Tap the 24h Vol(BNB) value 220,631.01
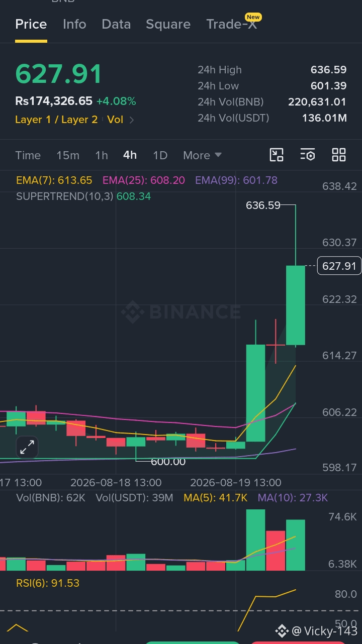The height and width of the screenshot is (644, 362). tap(317, 102)
